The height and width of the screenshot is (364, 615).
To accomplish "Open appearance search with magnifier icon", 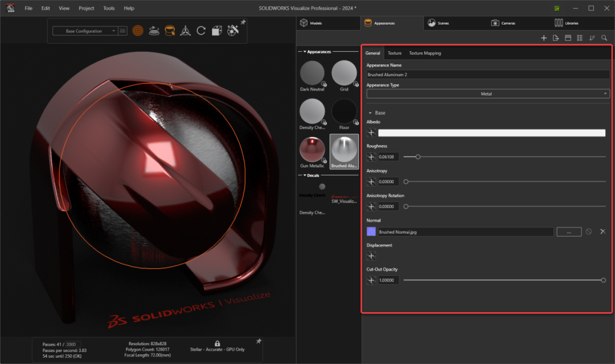I will click(x=604, y=38).
